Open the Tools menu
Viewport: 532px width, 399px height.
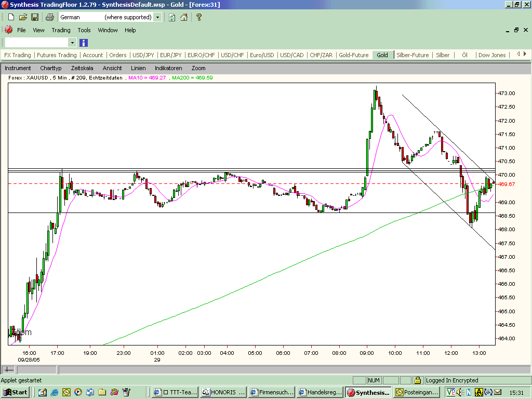point(84,30)
